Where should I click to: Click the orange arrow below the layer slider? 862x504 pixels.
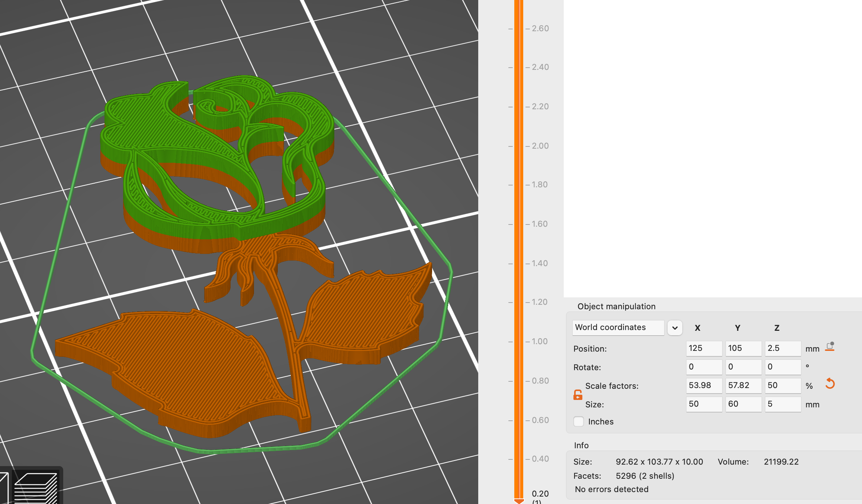click(x=519, y=500)
